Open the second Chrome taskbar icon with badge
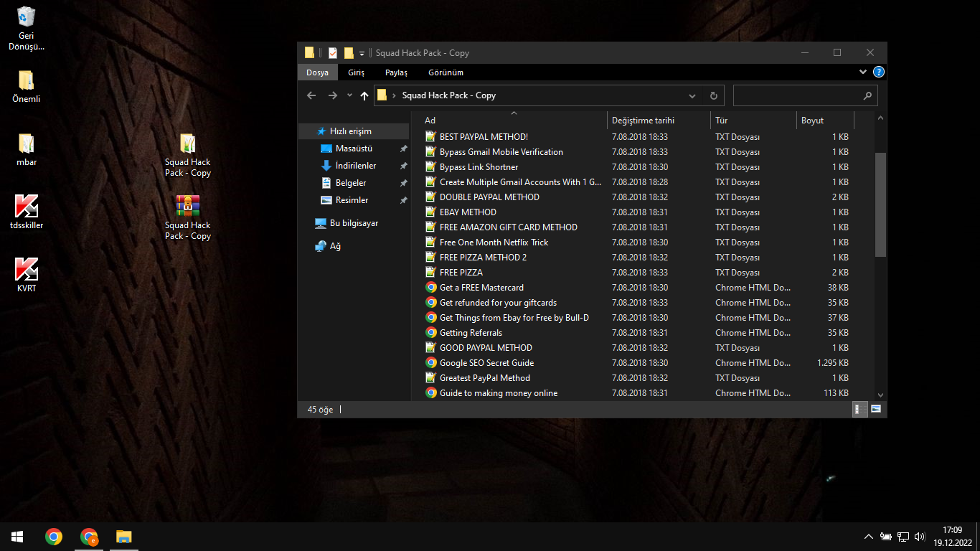The height and width of the screenshot is (551, 980). tap(89, 537)
